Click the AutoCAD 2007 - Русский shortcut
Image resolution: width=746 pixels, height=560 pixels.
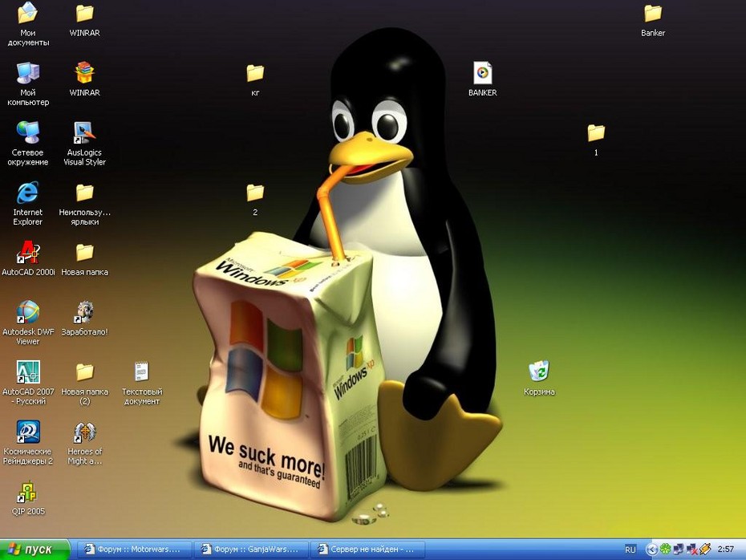point(28,372)
